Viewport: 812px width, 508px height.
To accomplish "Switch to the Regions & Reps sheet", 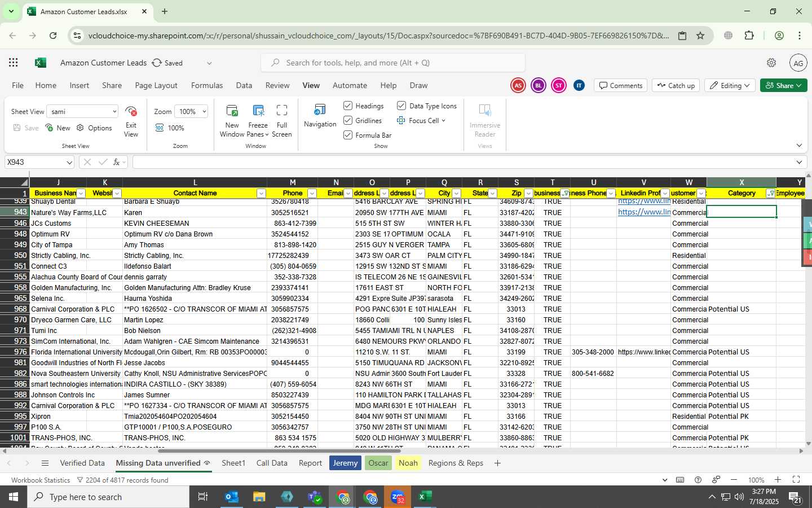I will tap(456, 463).
